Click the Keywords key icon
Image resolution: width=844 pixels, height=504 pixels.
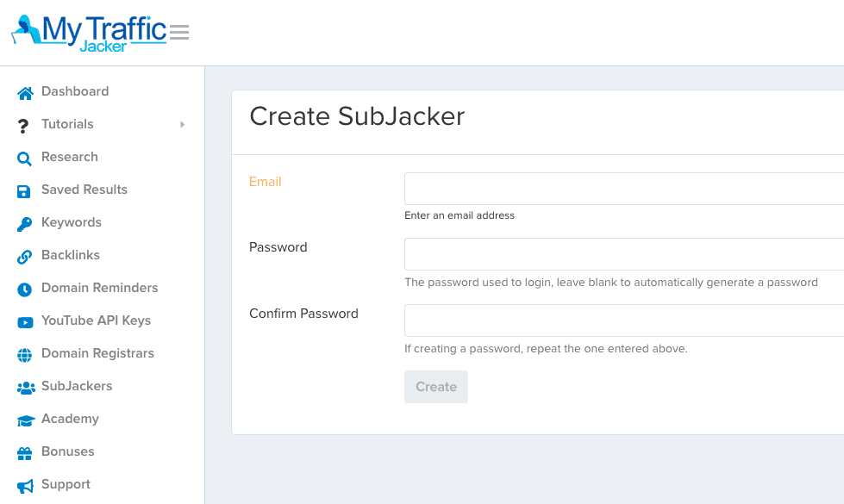[x=24, y=224]
